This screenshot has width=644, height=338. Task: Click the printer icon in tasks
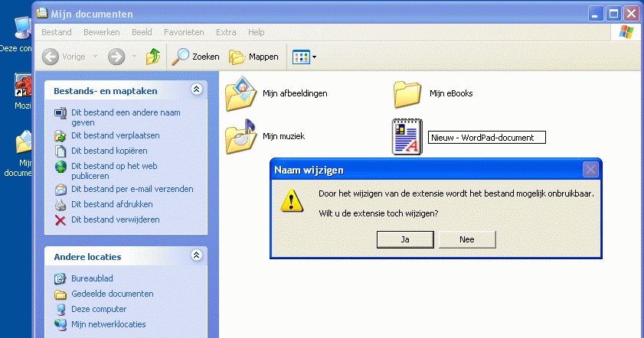pyautogui.click(x=60, y=205)
